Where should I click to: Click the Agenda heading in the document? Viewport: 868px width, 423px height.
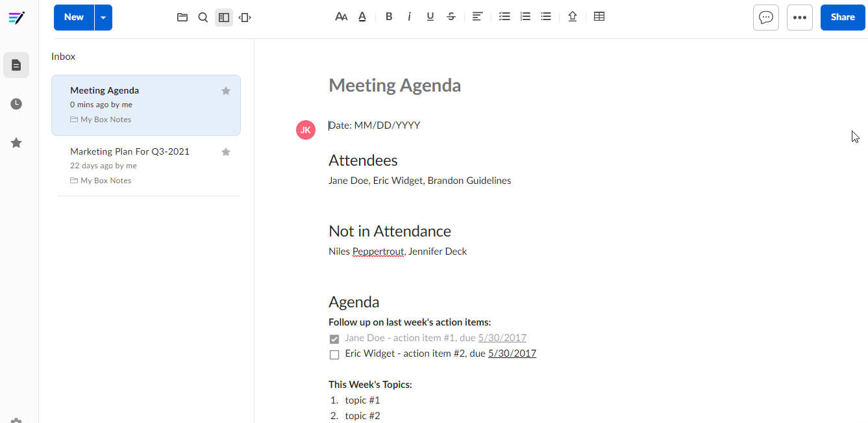(x=354, y=302)
